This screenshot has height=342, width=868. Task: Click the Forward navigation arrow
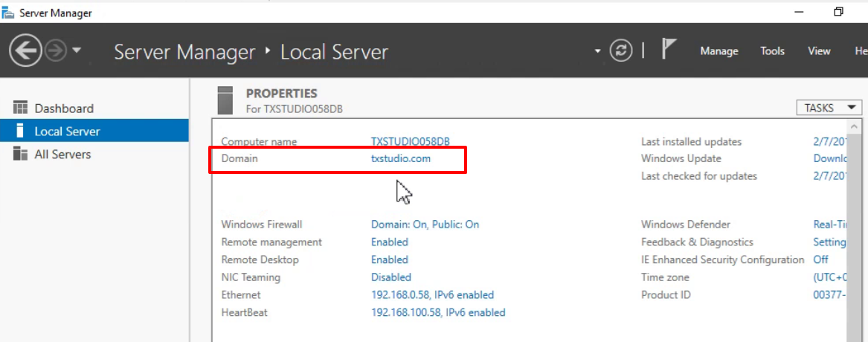(55, 51)
